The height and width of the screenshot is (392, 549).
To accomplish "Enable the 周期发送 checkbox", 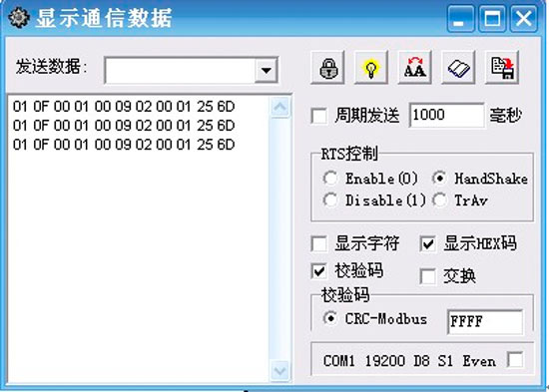I will pyautogui.click(x=319, y=116).
